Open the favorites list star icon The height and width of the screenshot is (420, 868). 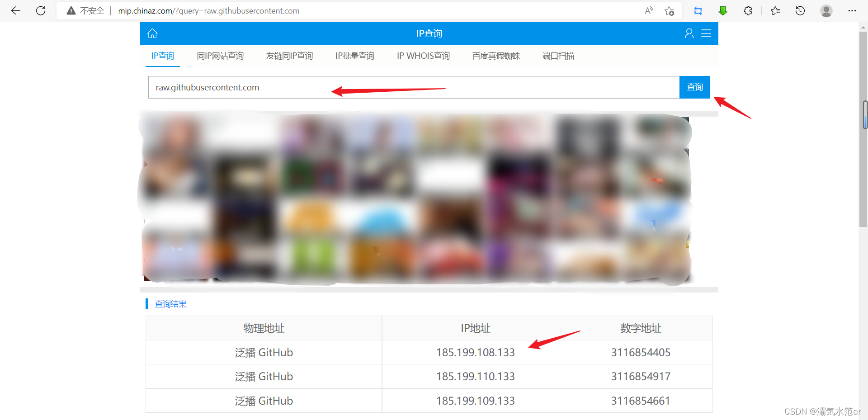coord(775,10)
